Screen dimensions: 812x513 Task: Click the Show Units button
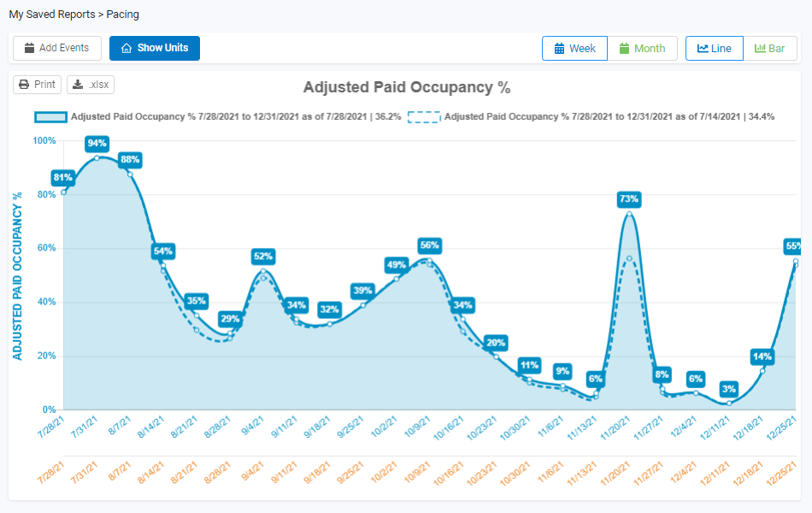(155, 48)
